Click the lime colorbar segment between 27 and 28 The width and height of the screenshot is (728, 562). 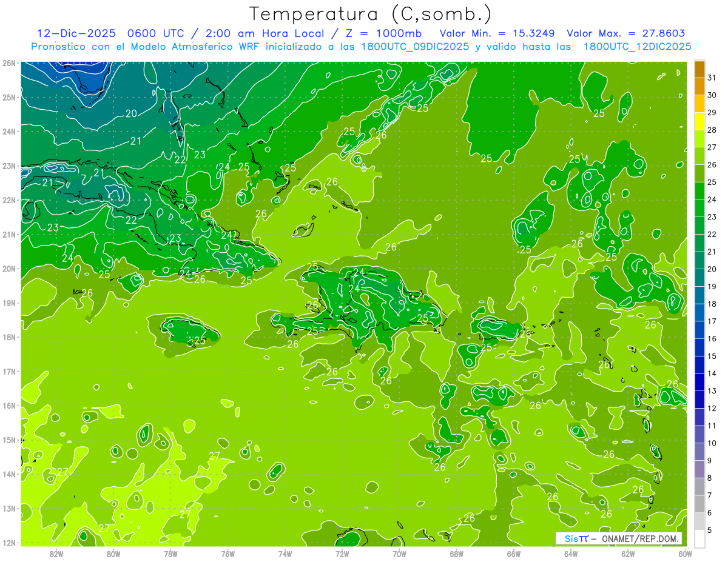699,138
